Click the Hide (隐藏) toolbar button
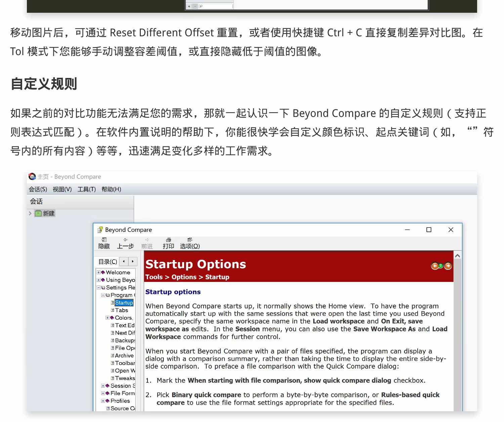 click(104, 243)
